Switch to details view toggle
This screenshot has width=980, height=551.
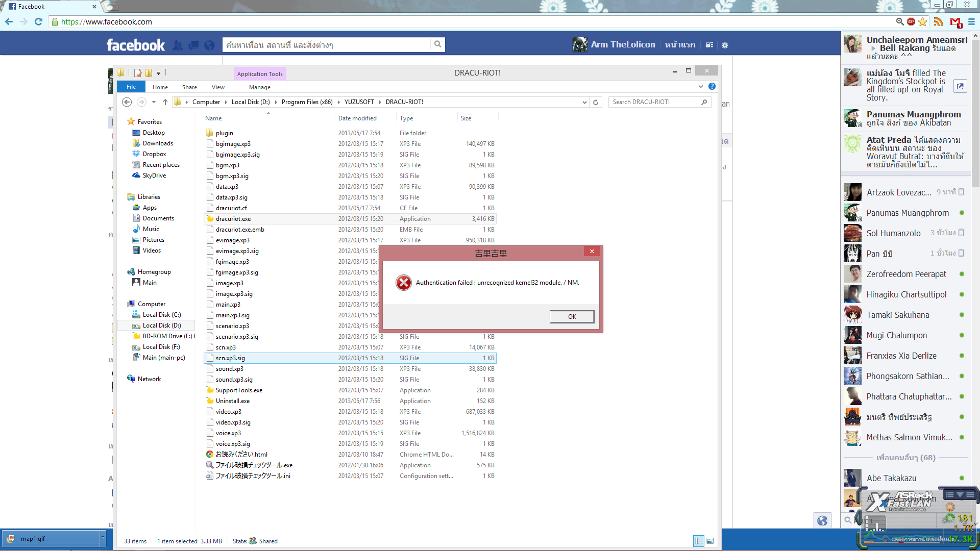(699, 541)
